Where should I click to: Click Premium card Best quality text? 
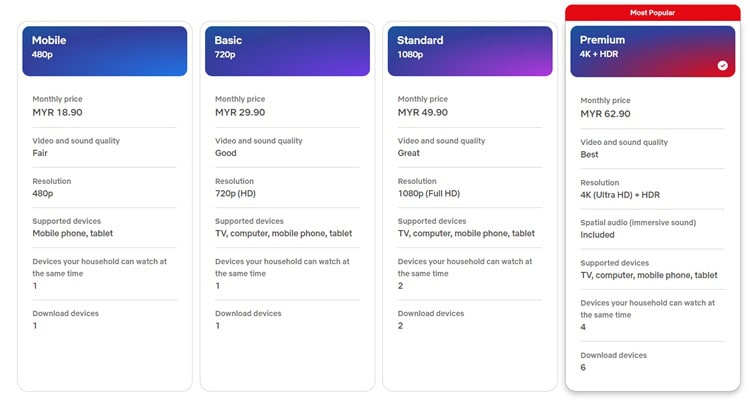pyautogui.click(x=589, y=155)
